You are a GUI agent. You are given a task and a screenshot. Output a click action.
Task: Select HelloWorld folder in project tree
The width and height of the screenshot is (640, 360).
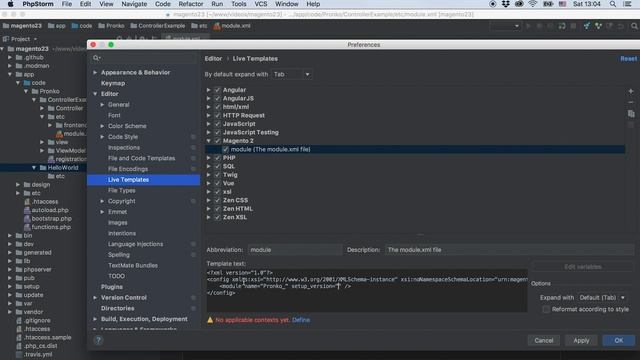point(63,168)
